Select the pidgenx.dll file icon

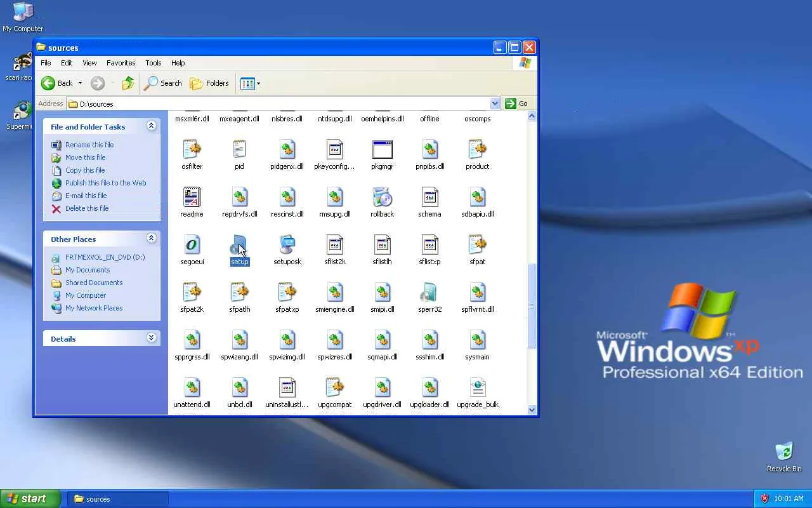[x=287, y=150]
